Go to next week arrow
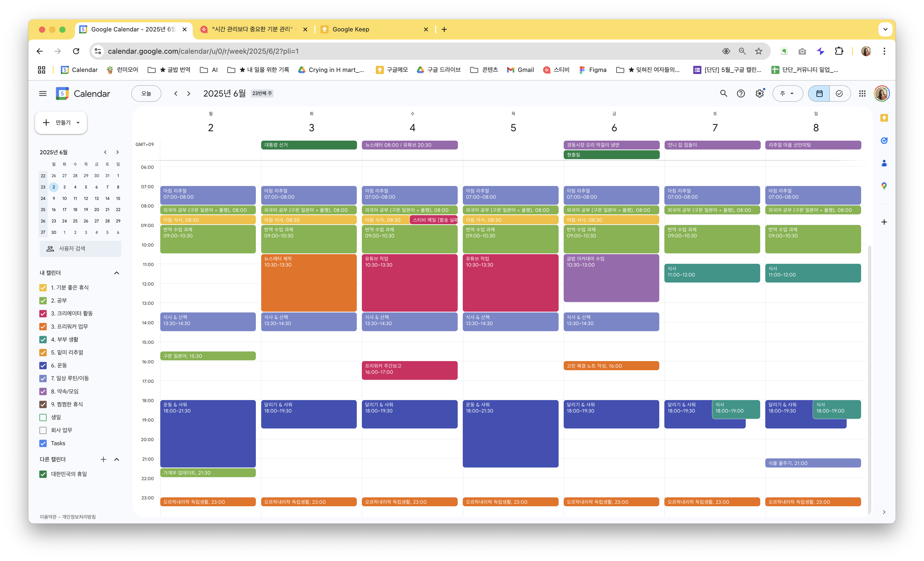The width and height of the screenshot is (924, 561). [x=189, y=93]
